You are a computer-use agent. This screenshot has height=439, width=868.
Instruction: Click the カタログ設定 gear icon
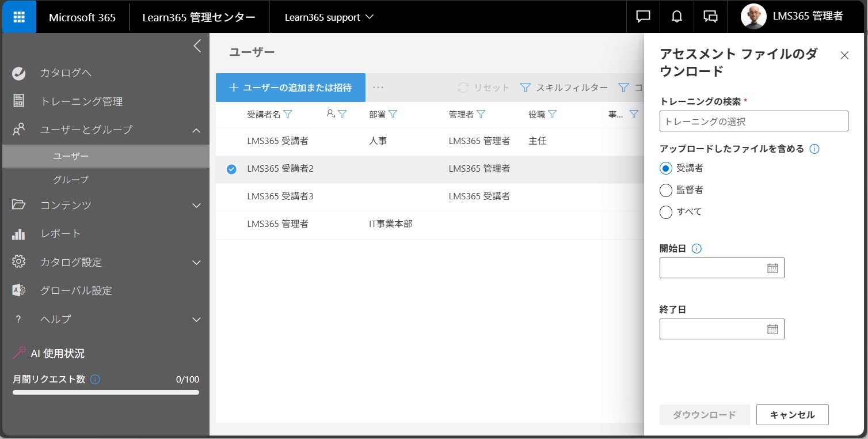(x=18, y=262)
